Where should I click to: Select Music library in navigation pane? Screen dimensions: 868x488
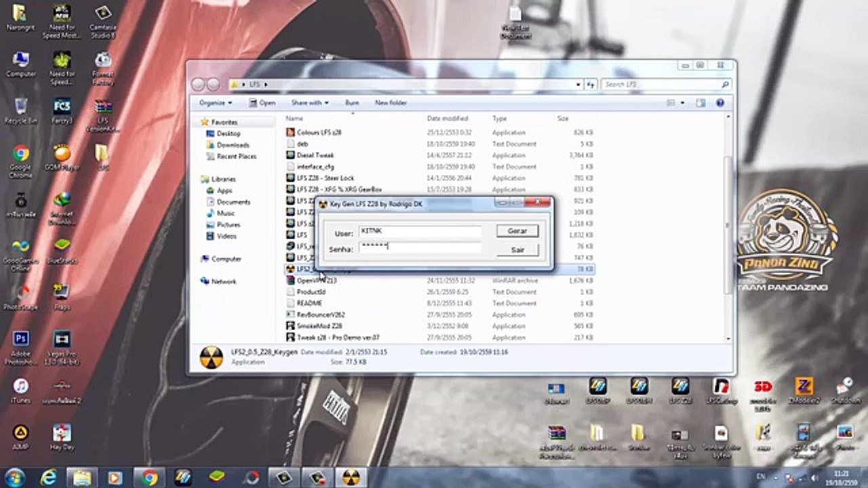(225, 213)
